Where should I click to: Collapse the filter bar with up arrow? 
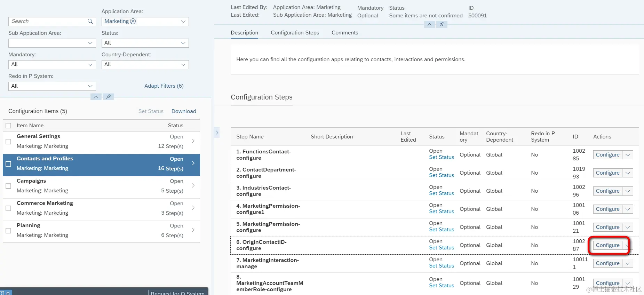coord(96,97)
